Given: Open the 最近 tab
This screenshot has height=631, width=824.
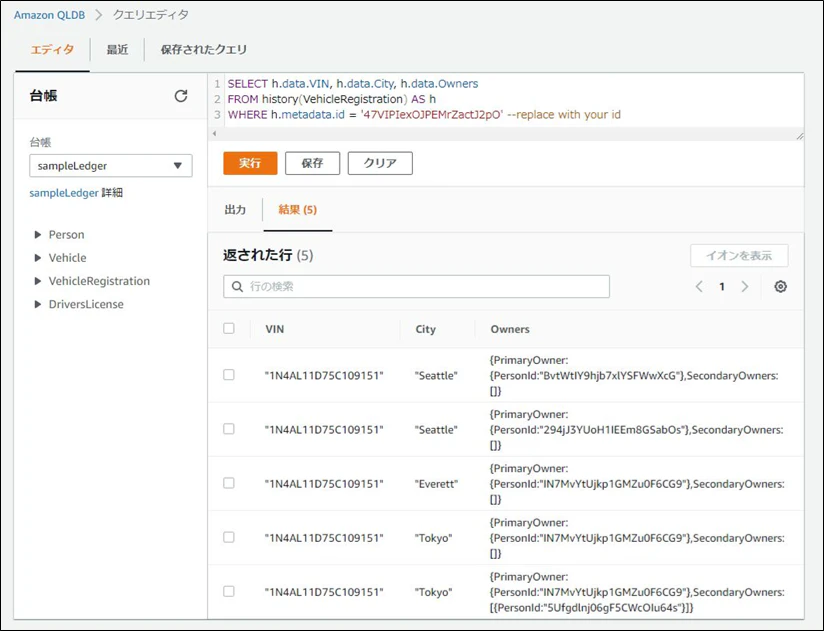Looking at the screenshot, I should coord(117,49).
